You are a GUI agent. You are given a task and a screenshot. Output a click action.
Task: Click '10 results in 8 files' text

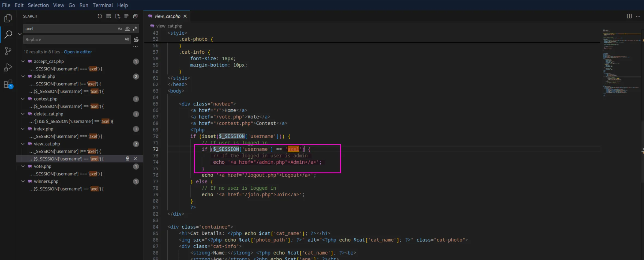click(x=42, y=52)
